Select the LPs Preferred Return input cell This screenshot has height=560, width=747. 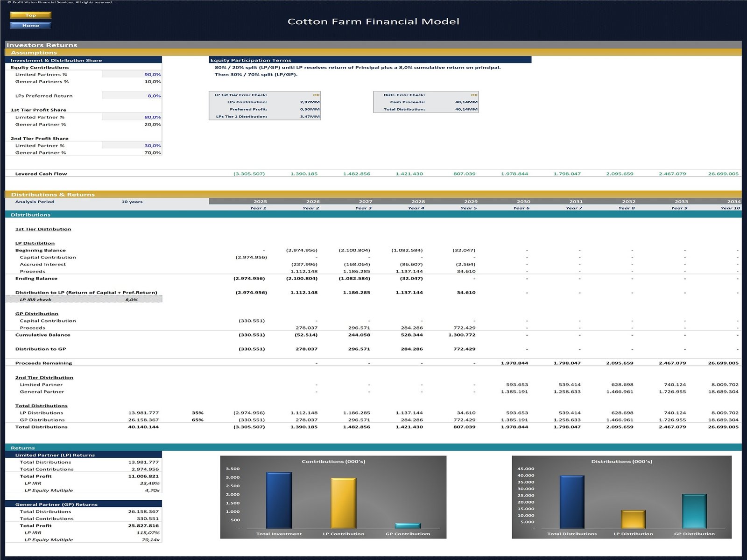coord(132,96)
